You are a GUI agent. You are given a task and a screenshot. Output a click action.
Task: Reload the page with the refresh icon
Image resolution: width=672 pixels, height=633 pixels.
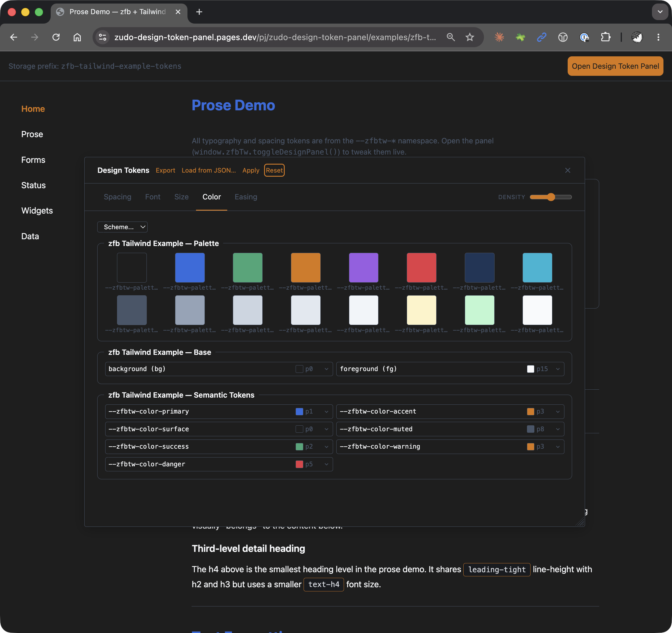[x=56, y=37]
